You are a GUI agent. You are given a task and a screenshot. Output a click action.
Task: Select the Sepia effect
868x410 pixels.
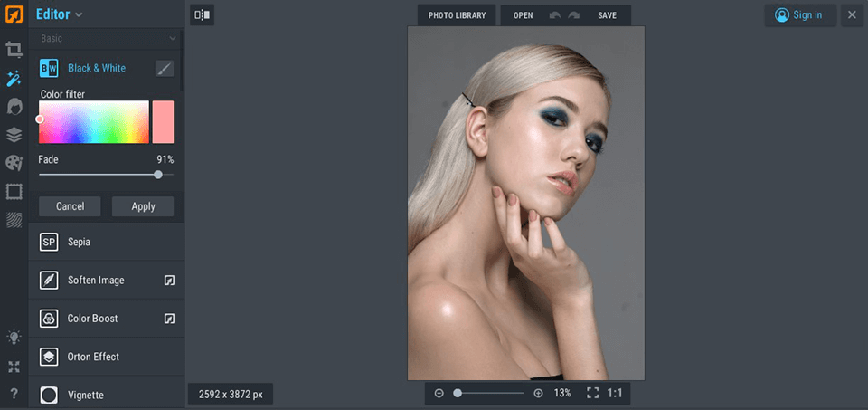coord(107,243)
